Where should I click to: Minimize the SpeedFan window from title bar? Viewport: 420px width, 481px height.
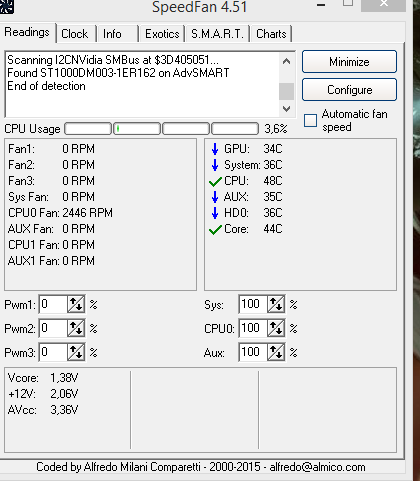321,5
